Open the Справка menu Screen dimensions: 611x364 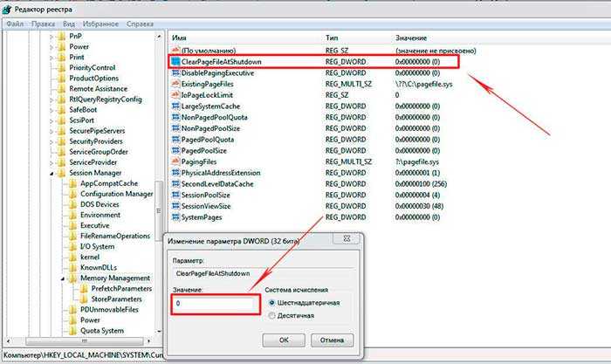tap(140, 24)
